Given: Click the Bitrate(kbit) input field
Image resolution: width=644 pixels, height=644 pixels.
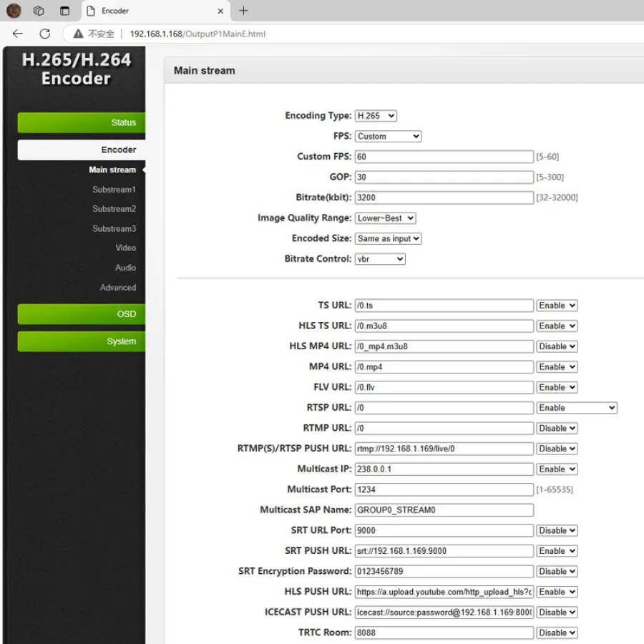Looking at the screenshot, I should [x=444, y=197].
